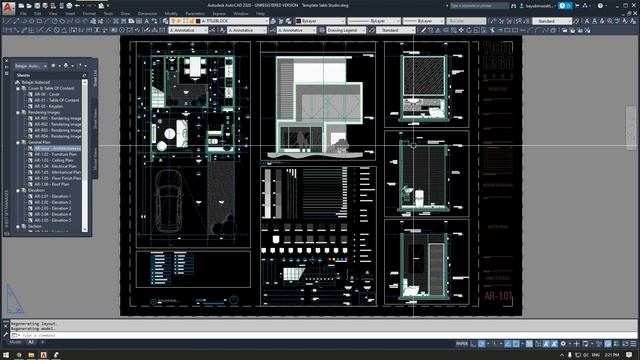Open the Layer Properties manager icon

[x=165, y=21]
